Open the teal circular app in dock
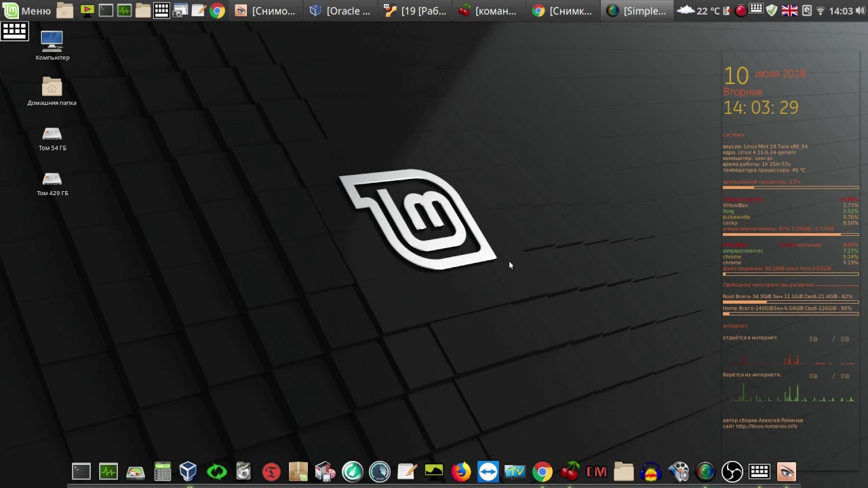868x488 pixels. [353, 471]
